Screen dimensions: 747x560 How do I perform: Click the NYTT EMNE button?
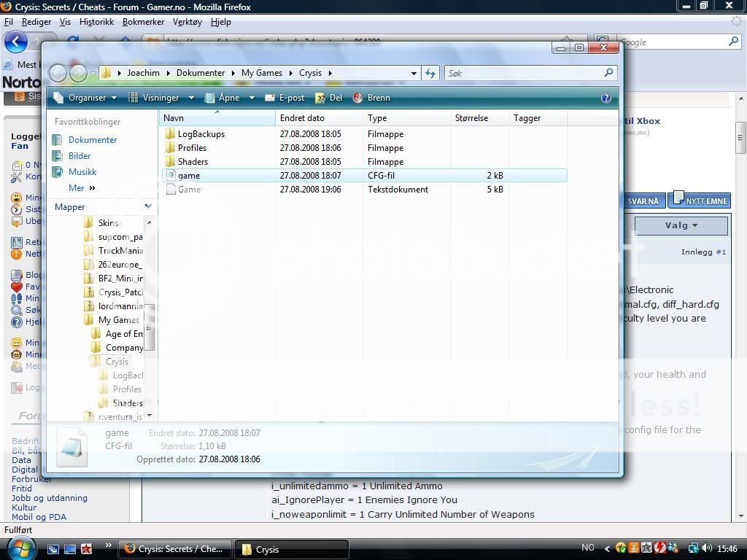[x=700, y=201]
